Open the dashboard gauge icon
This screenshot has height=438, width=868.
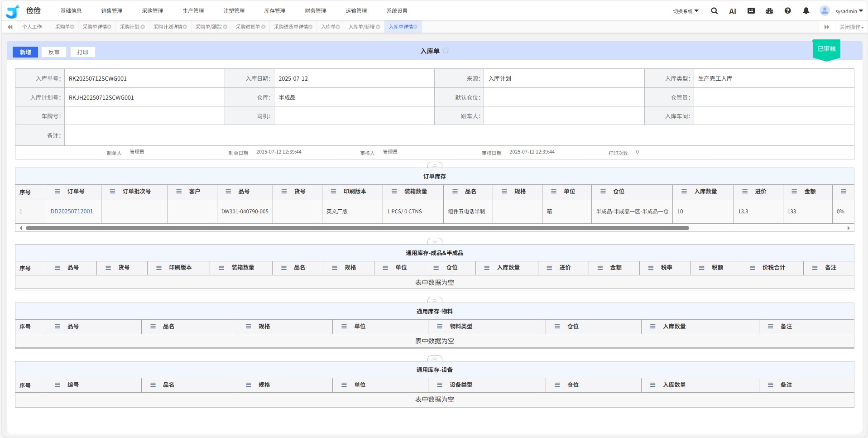(x=769, y=11)
